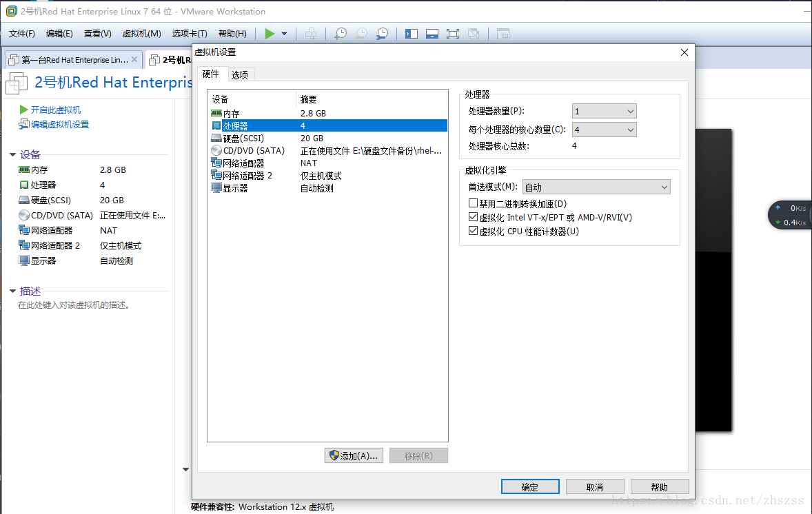Select 显示器 row in settings dialog list
The width and height of the screenshot is (812, 514).
point(328,188)
